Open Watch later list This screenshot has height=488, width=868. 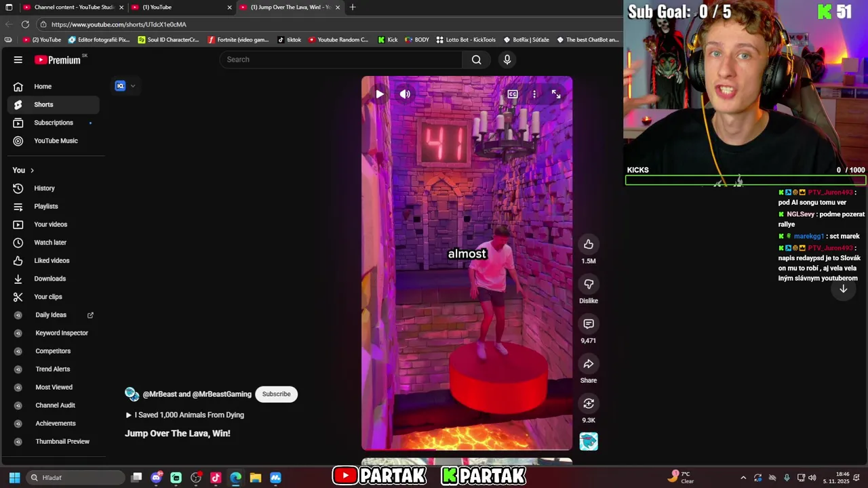[53, 243]
